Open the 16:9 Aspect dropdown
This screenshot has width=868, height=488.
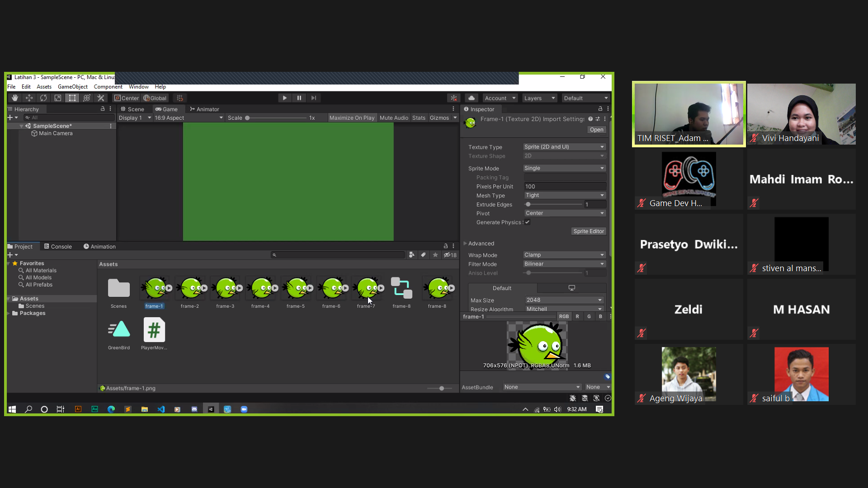coord(189,118)
